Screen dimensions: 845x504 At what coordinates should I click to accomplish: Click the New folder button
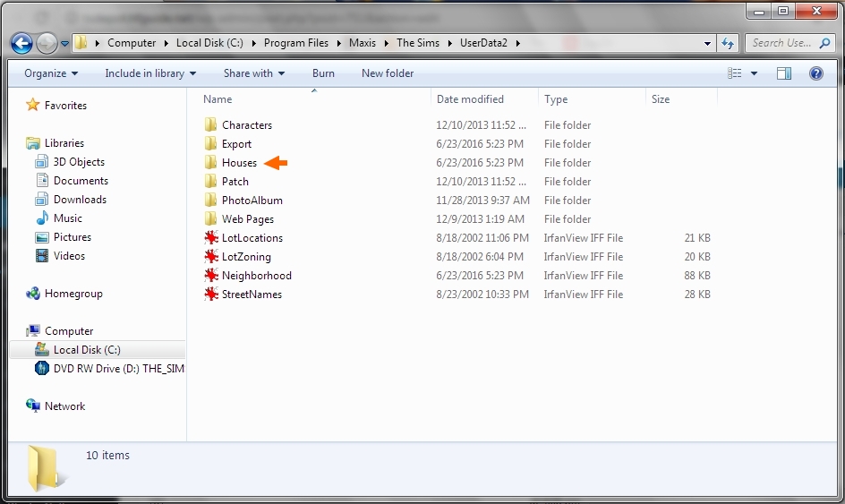coord(387,73)
